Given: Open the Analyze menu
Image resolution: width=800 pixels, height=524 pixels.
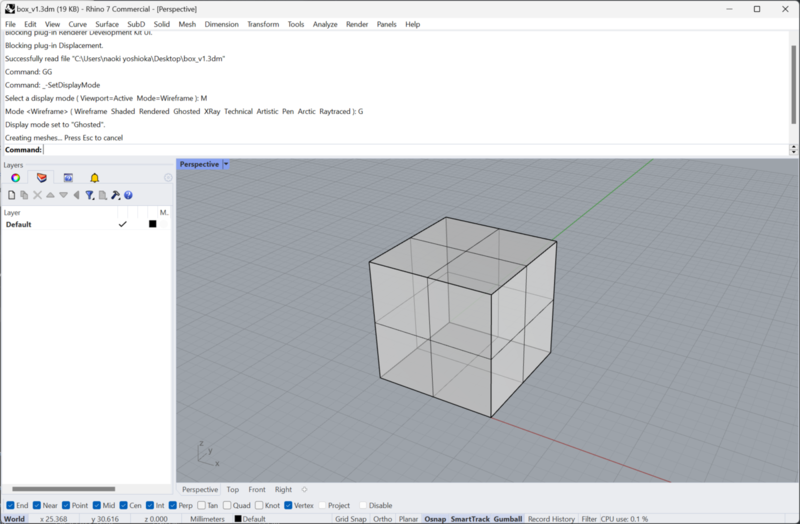Looking at the screenshot, I should pos(325,24).
